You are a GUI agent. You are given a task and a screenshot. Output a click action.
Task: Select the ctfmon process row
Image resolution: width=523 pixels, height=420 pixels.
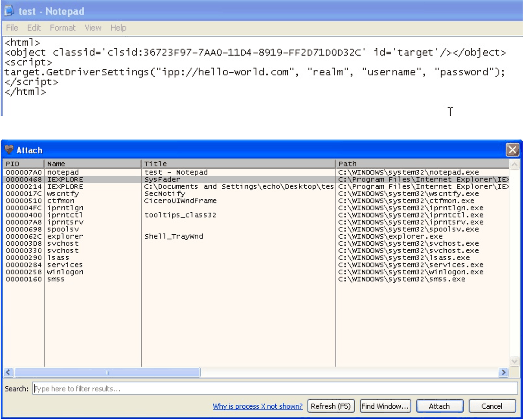point(256,201)
